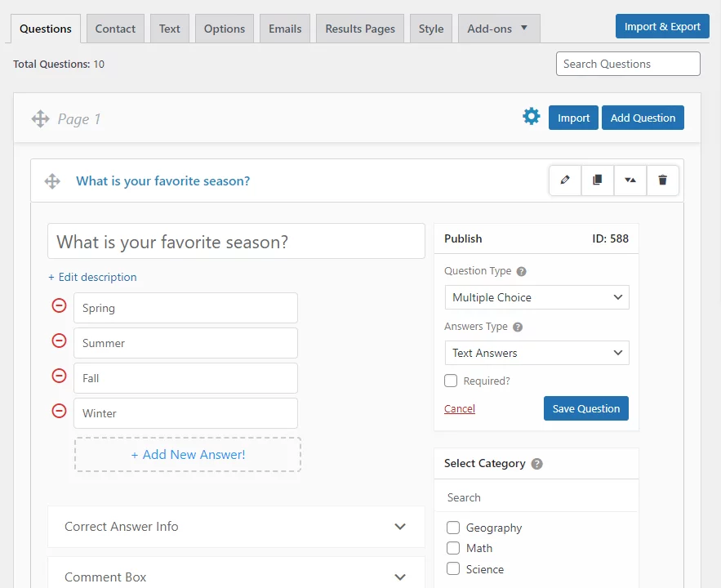Click the Winter answer field
The width and height of the screenshot is (721, 588).
[x=185, y=413]
